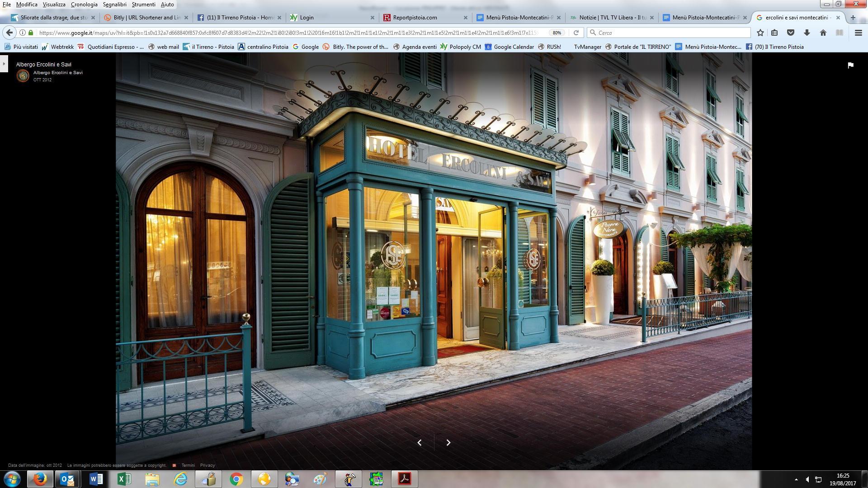The width and height of the screenshot is (868, 488).
Task: Open Excel from the taskbar
Action: (124, 479)
